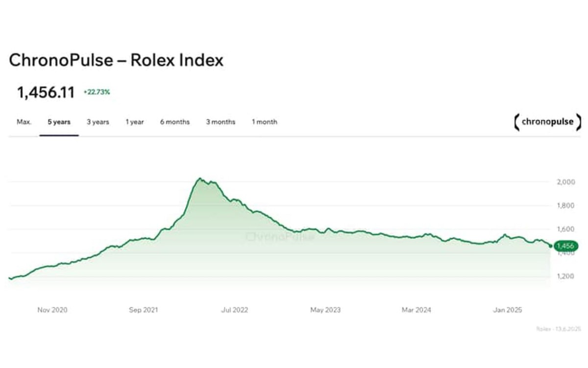
Task: Select the Max. time range tab
Action: coord(24,122)
